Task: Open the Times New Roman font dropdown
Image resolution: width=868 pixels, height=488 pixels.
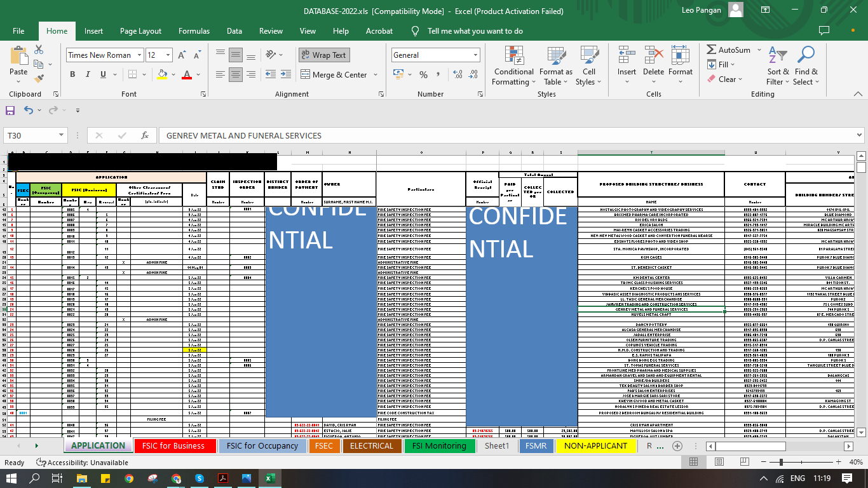Action: pyautogui.click(x=139, y=55)
